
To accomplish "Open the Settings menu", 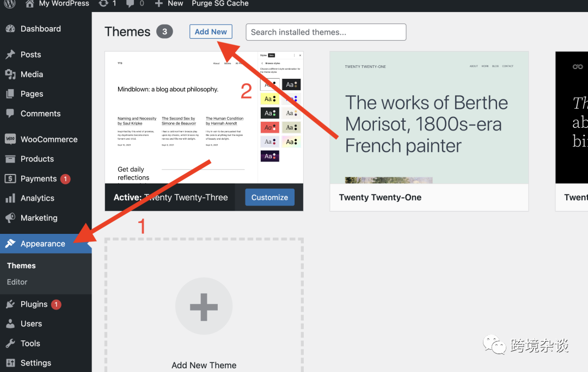I will click(x=36, y=363).
